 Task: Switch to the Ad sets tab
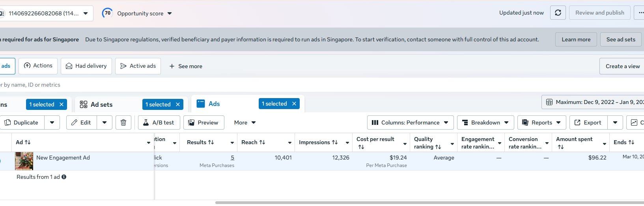click(101, 104)
